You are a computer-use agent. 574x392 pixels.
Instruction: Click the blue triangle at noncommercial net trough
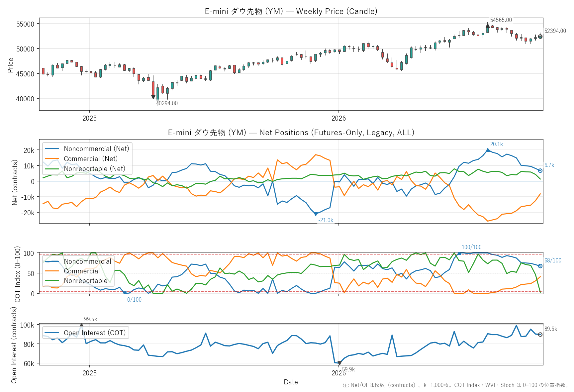coord(316,214)
